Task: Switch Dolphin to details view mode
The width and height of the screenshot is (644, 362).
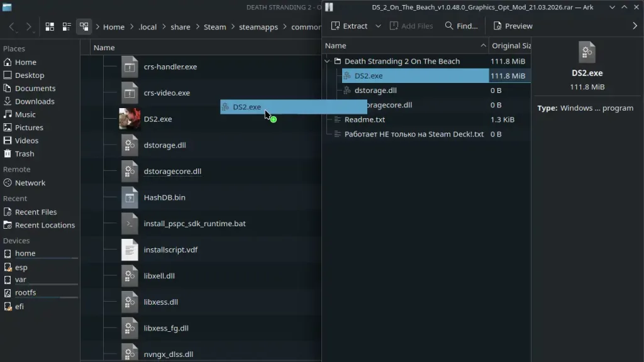Action: coord(84,26)
